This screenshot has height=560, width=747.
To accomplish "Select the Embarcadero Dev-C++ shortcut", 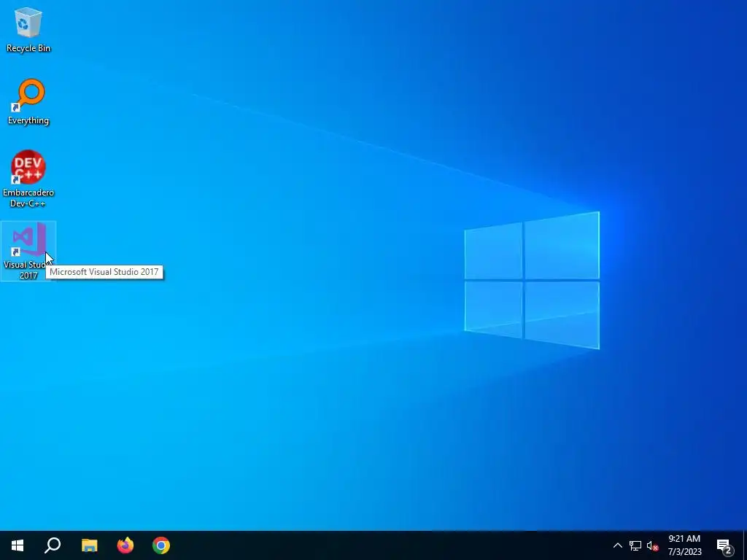I will (x=28, y=179).
